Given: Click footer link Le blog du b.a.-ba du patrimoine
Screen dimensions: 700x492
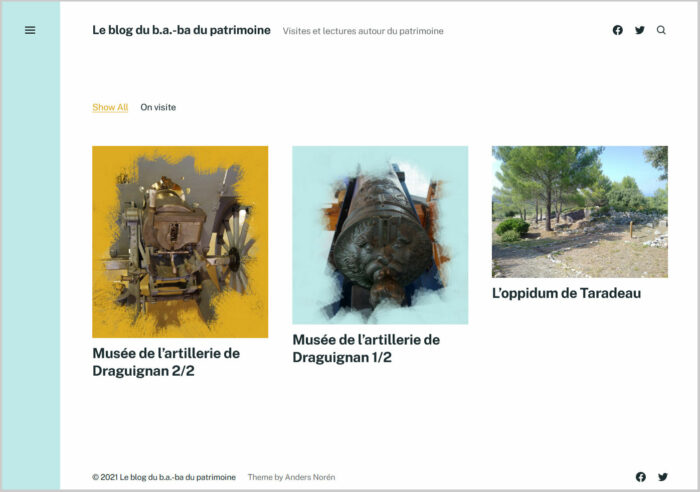Looking at the screenshot, I should coord(178,477).
